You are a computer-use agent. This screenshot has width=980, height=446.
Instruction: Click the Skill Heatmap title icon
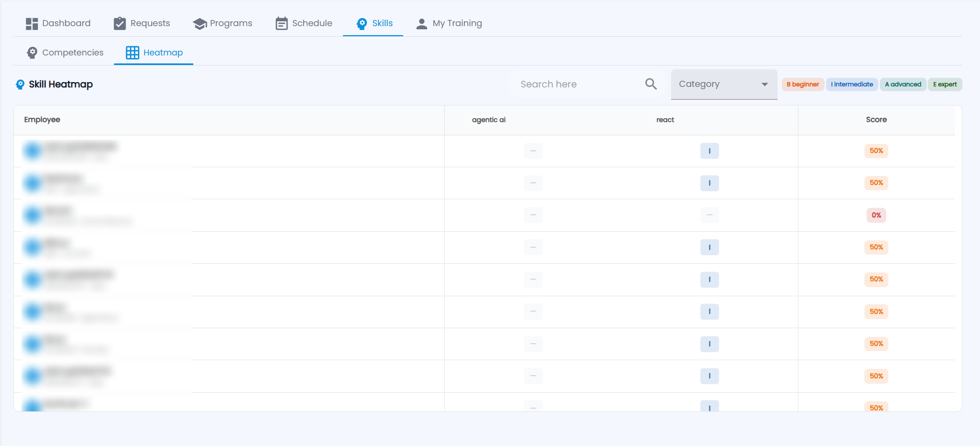pos(20,84)
